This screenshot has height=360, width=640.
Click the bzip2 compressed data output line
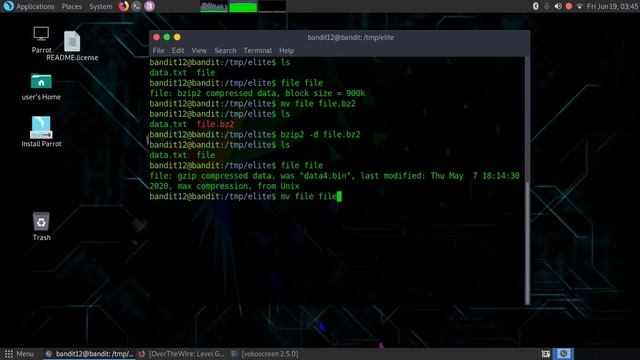point(257,93)
